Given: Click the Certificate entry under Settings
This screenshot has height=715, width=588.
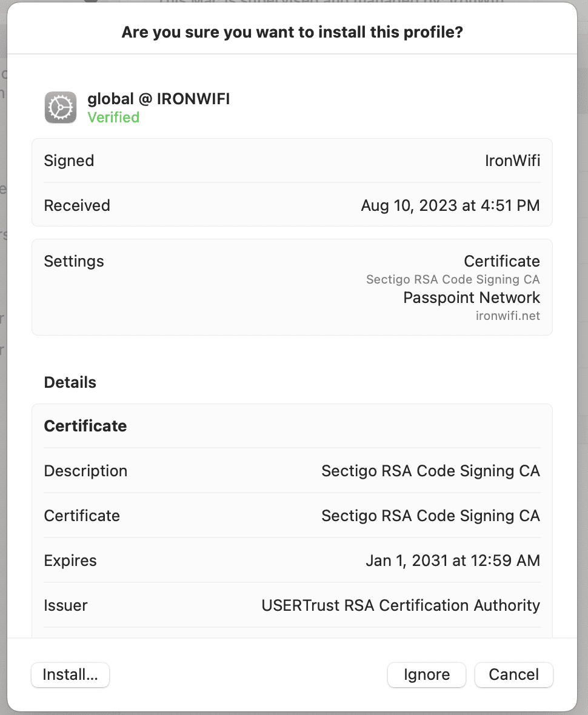Looking at the screenshot, I should pos(502,261).
